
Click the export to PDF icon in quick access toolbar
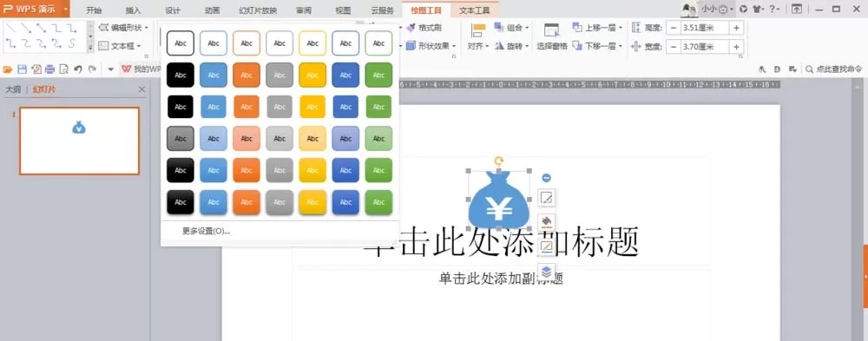(36, 69)
